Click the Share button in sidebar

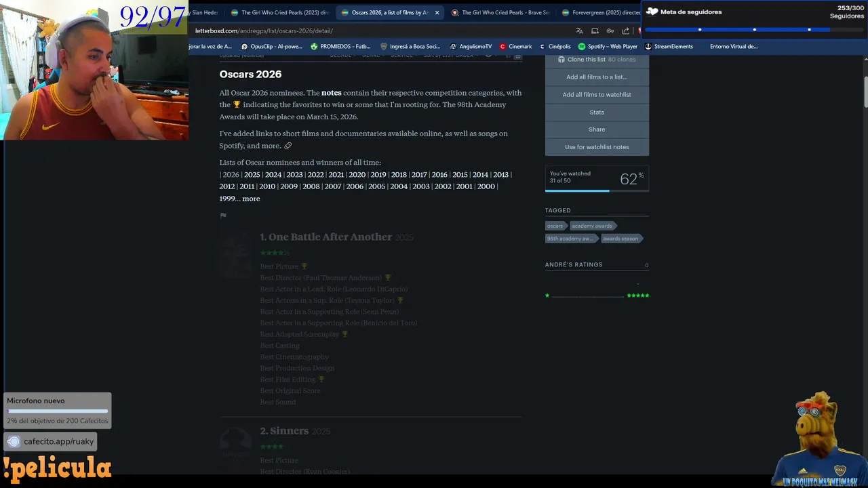click(x=597, y=129)
